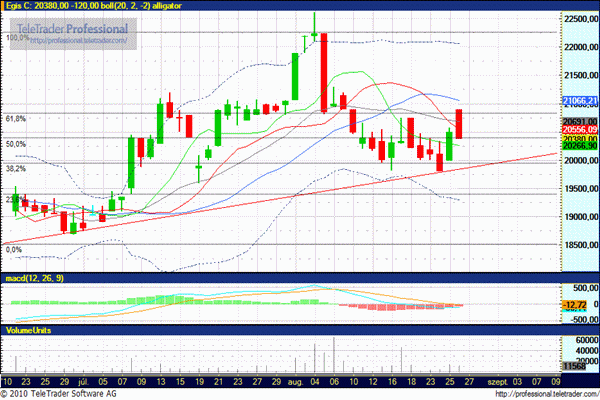The width and height of the screenshot is (600, 400).
Task: Select the 100,0% Fibonacci level label
Action: (16, 38)
